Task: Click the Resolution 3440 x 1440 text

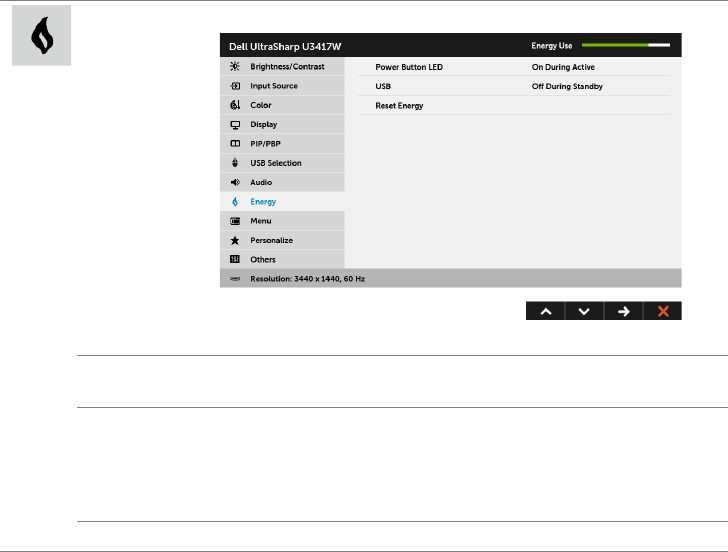Action: pos(307,279)
